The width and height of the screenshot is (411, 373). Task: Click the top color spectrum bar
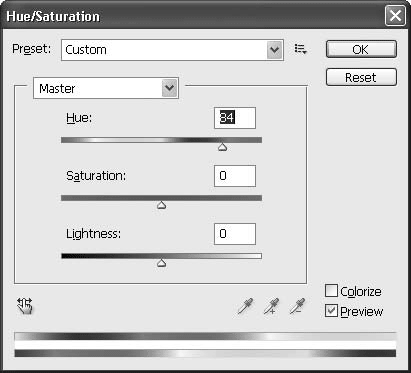click(205, 336)
